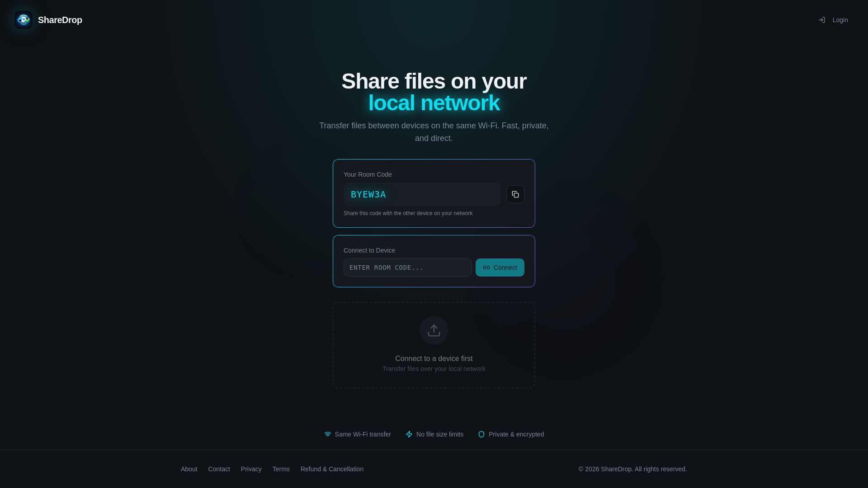Select the BYEW3A room code field
This screenshot has width=868, height=488.
tap(422, 194)
